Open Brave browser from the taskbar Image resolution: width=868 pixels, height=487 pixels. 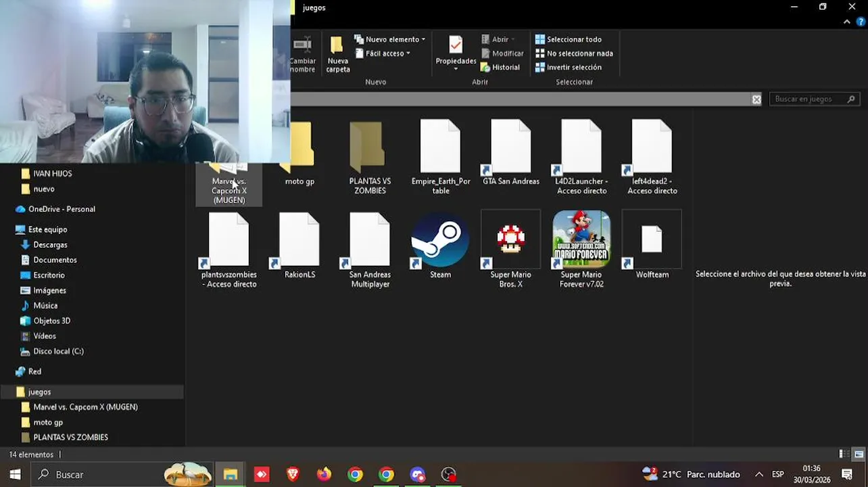click(293, 474)
